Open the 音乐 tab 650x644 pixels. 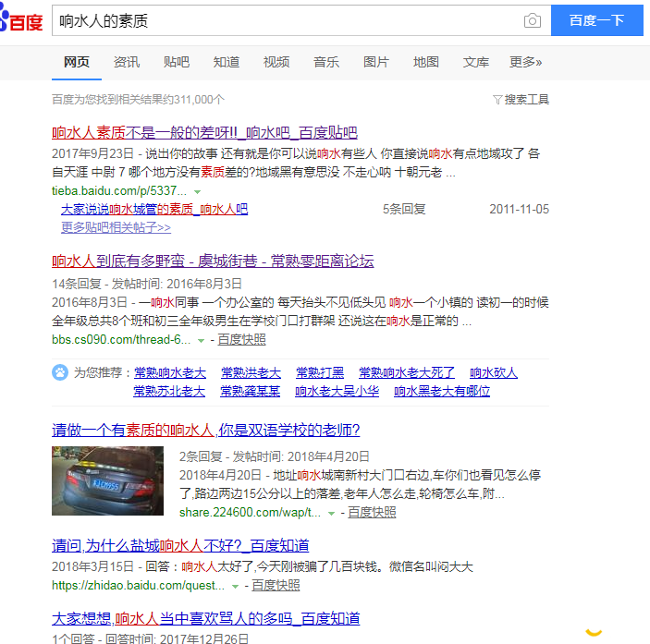point(326,62)
